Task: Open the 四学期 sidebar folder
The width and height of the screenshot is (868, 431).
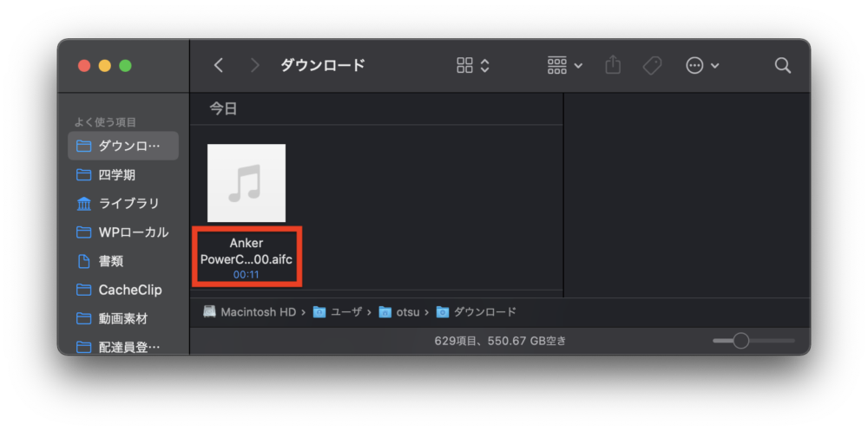Action: [116, 174]
